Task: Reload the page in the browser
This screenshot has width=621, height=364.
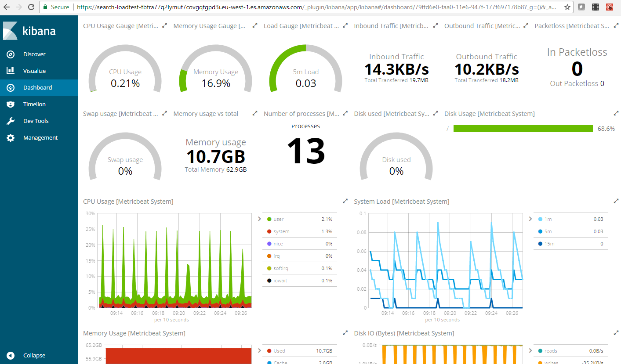Action: [31, 7]
